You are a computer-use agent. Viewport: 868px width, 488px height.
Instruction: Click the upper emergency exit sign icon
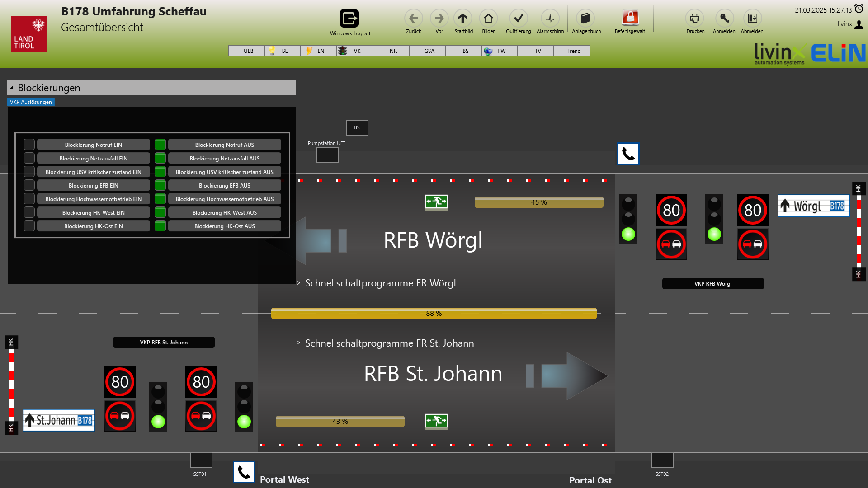pos(436,202)
